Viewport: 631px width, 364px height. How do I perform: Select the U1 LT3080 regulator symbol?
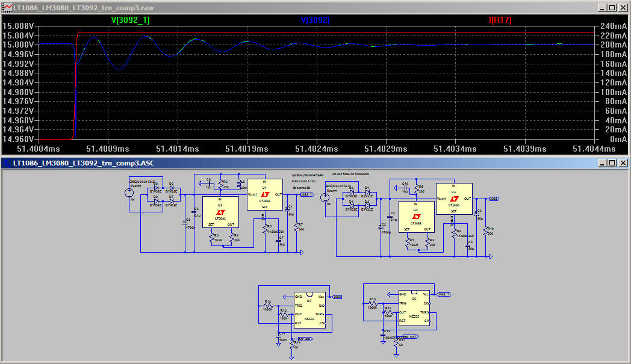point(265,195)
